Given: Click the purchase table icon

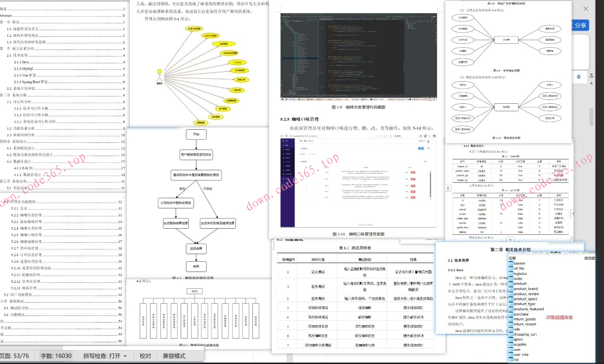Looking at the screenshot, I should point(511,314).
